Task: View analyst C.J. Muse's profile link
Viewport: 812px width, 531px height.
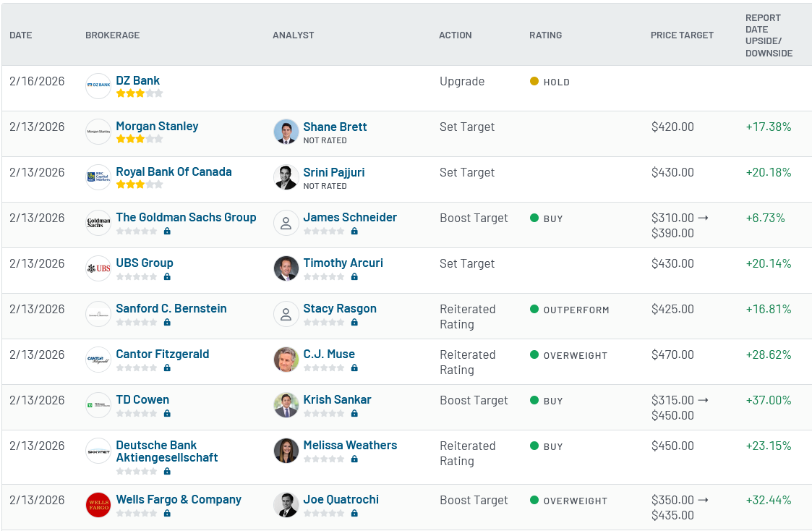Action: 330,354
